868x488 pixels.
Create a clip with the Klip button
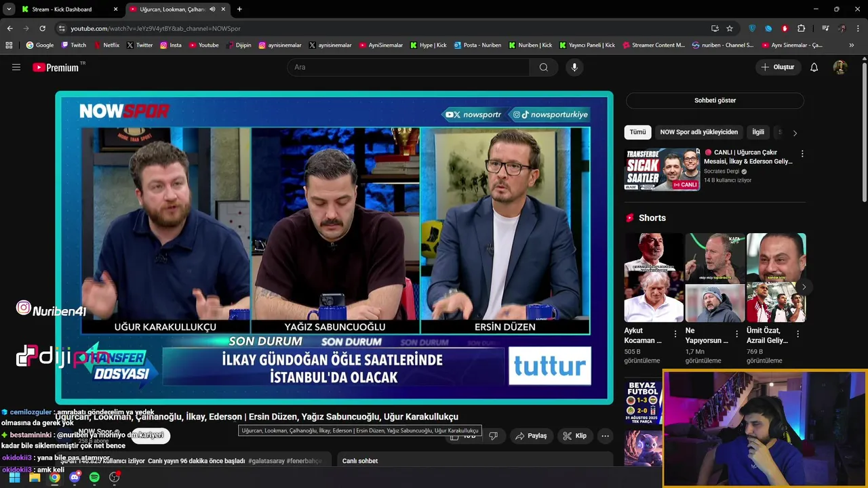(574, 436)
